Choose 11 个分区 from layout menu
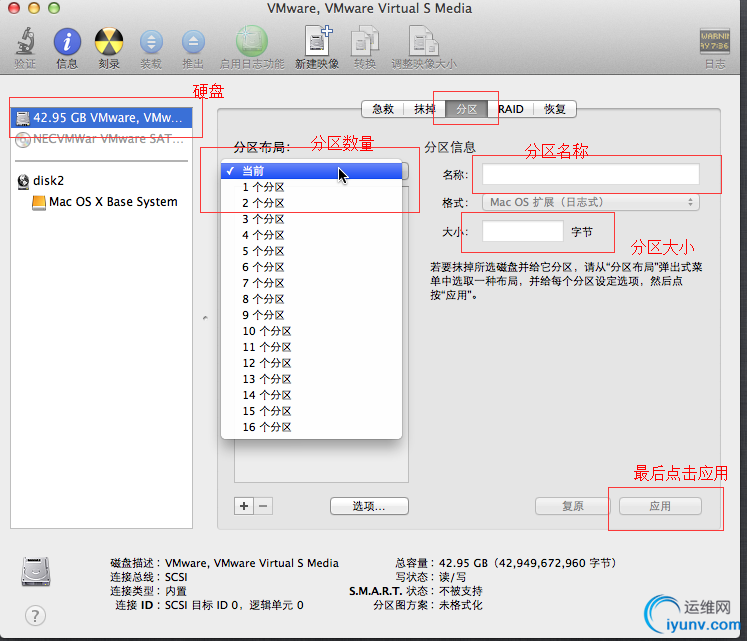 pyautogui.click(x=312, y=347)
